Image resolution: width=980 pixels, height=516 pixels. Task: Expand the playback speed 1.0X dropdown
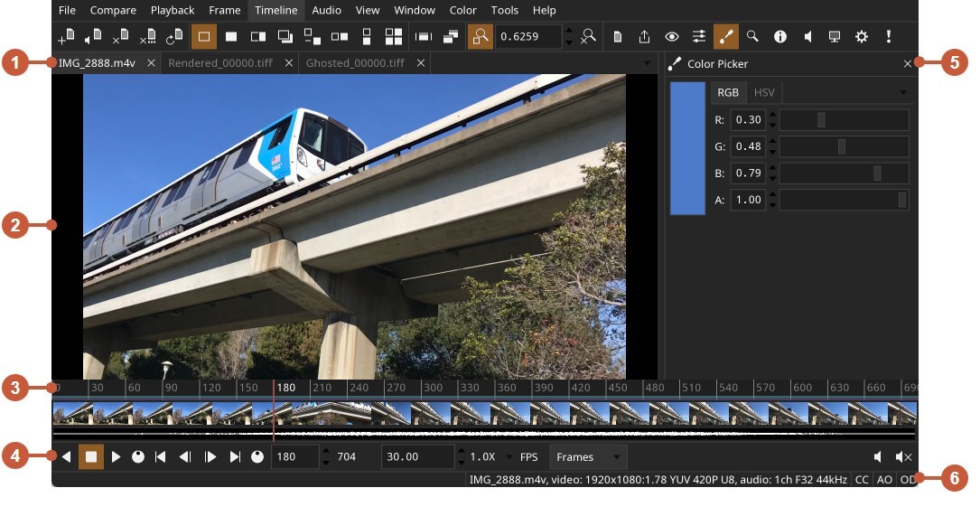click(491, 457)
